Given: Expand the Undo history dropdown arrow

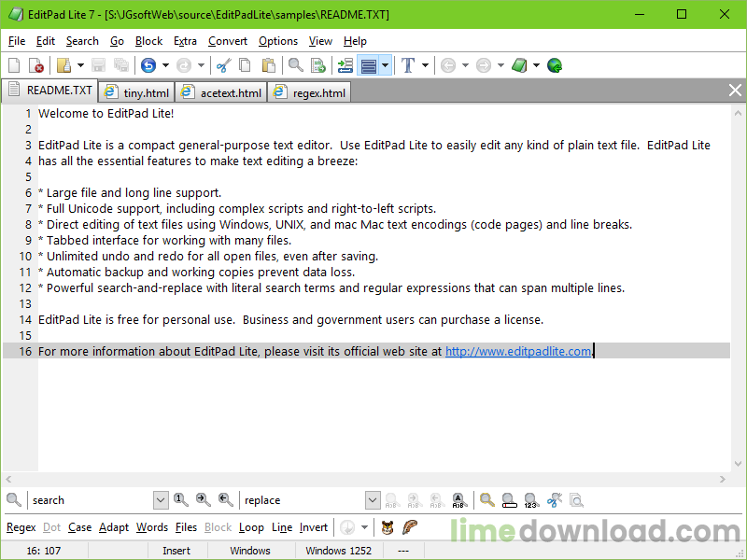Looking at the screenshot, I should point(165,65).
